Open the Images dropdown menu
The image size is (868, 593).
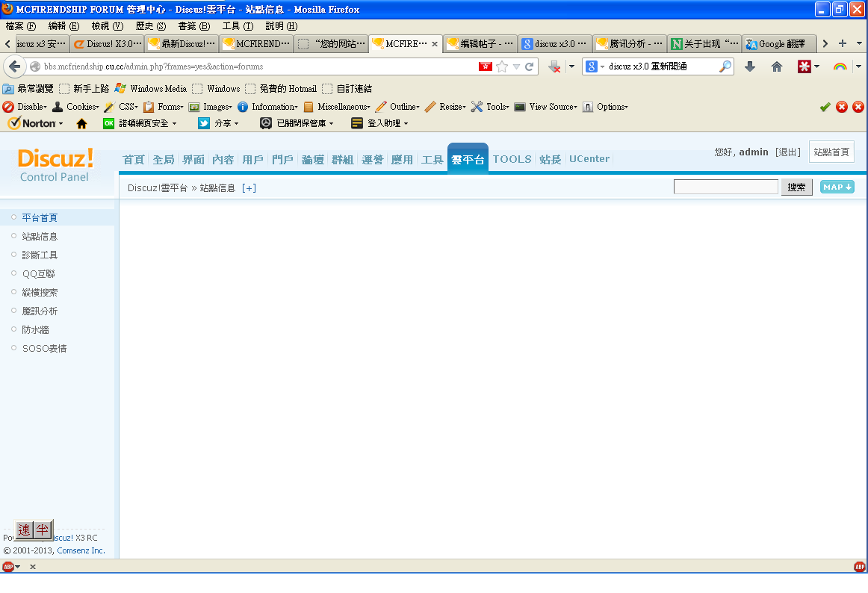pos(211,107)
